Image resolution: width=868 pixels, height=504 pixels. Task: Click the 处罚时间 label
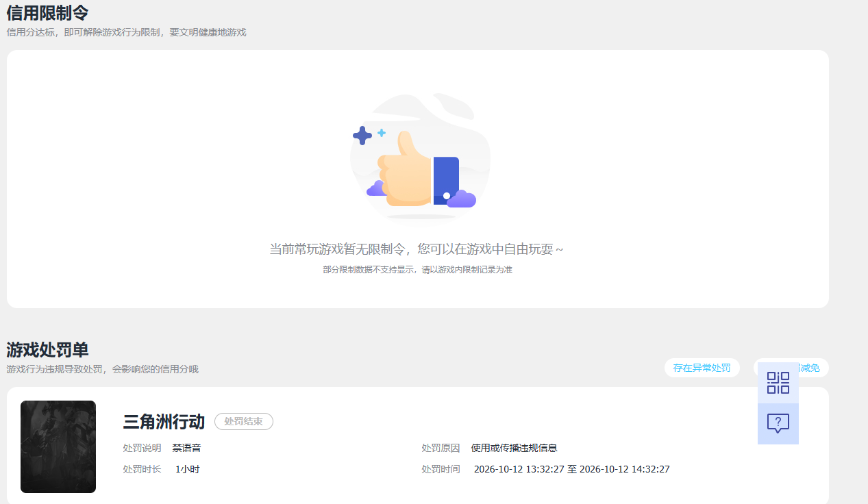coord(441,469)
